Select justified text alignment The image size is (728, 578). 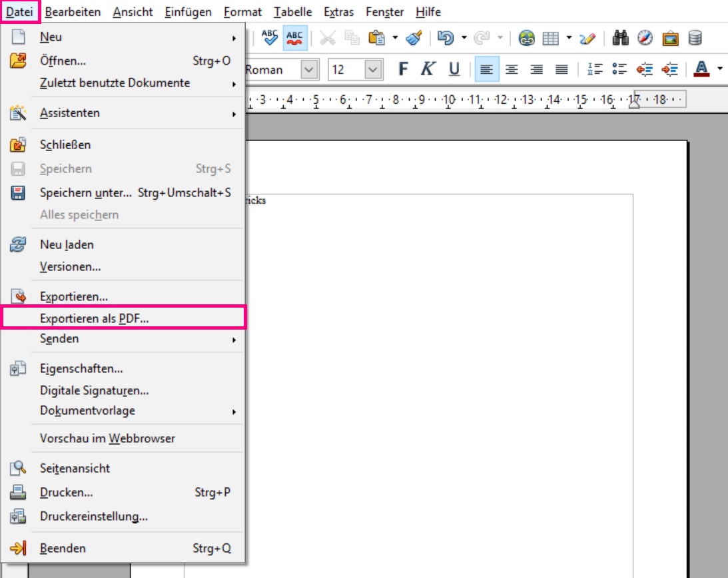561,69
